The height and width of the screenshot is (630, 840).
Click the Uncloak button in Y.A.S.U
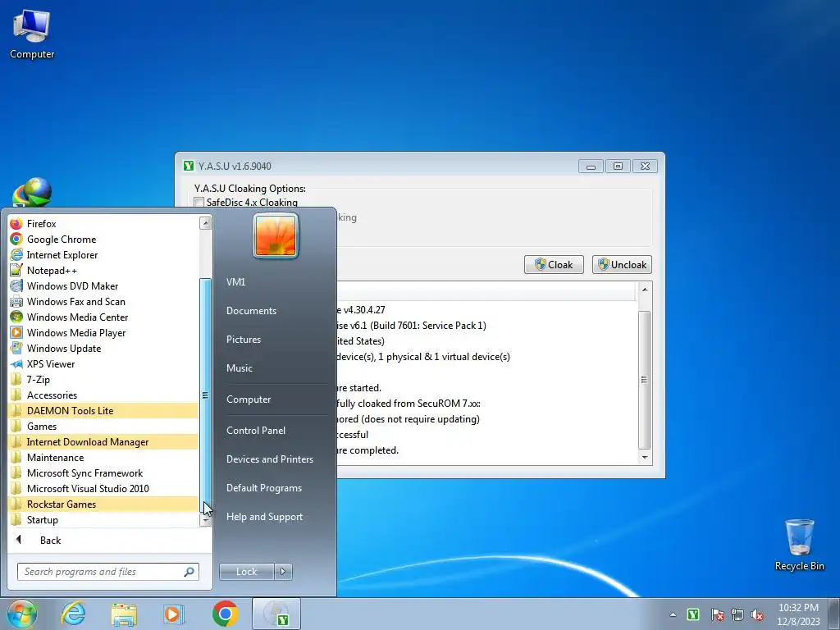[622, 265]
